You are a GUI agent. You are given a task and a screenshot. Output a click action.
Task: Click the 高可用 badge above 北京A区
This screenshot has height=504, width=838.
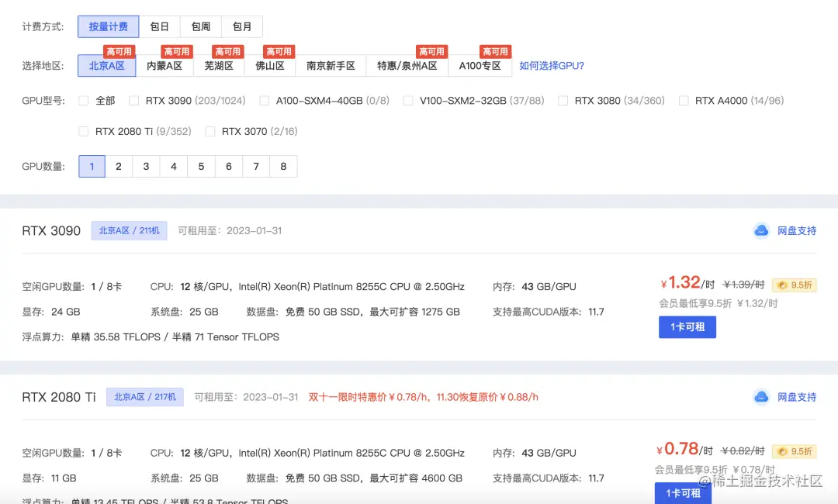click(119, 51)
